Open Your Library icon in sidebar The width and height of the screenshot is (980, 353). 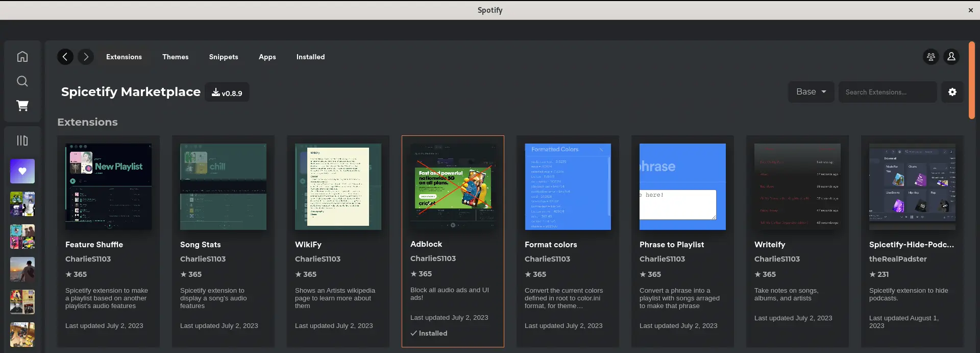[x=22, y=140]
